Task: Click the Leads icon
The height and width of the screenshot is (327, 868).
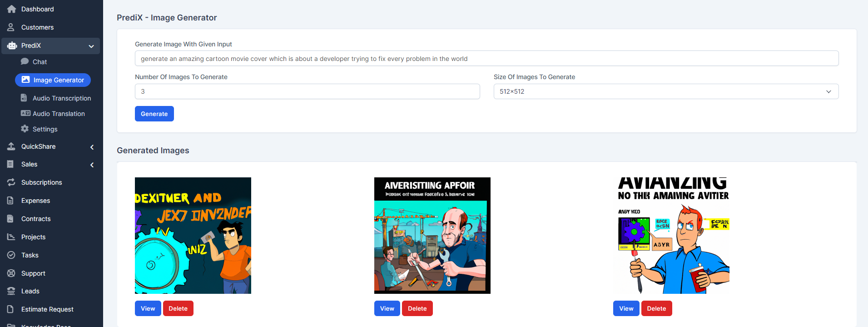Action: point(11,291)
